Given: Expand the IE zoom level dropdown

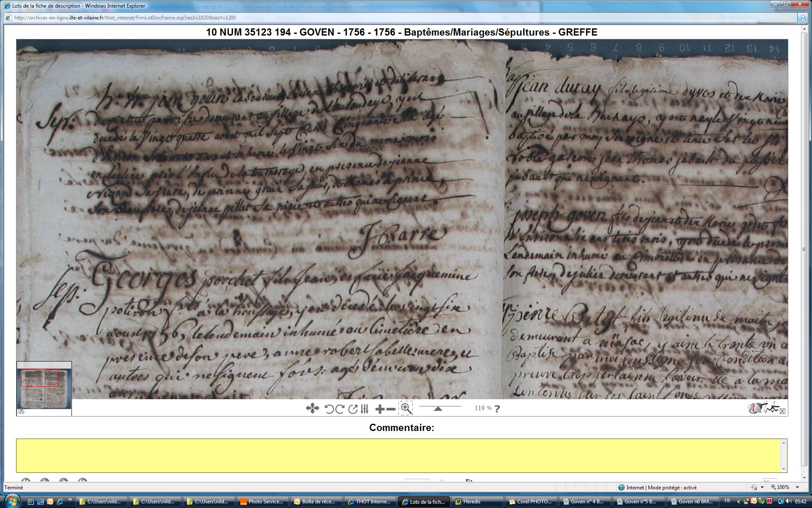Looking at the screenshot, I should pos(797,488).
